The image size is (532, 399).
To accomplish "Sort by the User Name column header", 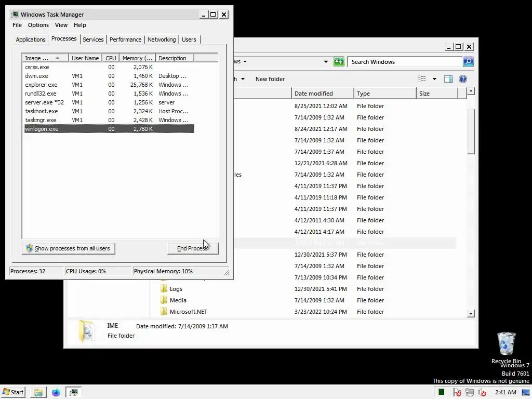I will (85, 58).
